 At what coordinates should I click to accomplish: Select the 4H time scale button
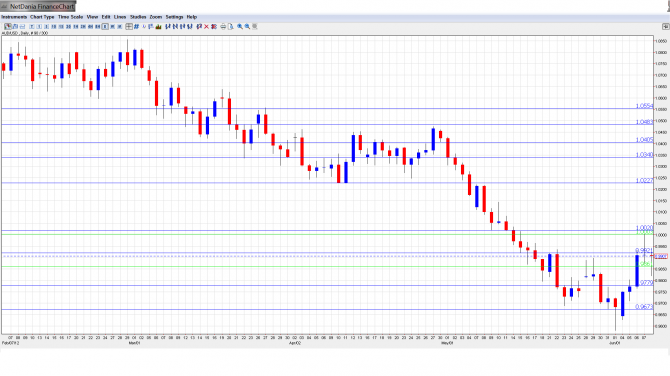point(91,26)
